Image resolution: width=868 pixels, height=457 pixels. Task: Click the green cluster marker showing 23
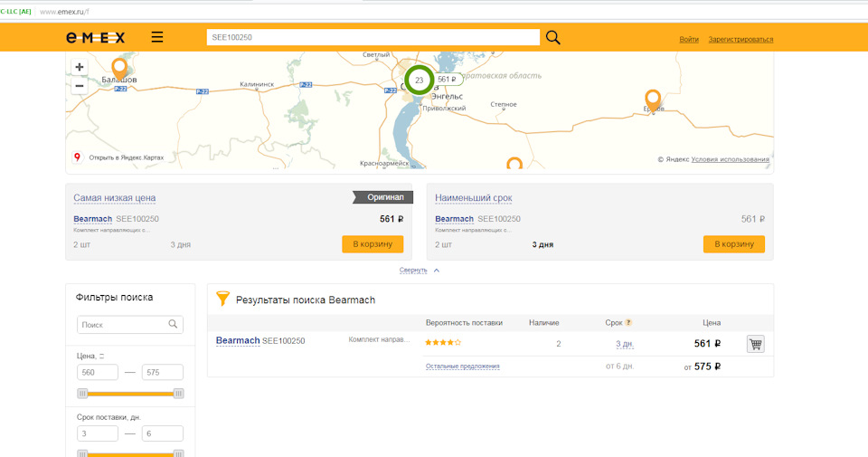[419, 80]
